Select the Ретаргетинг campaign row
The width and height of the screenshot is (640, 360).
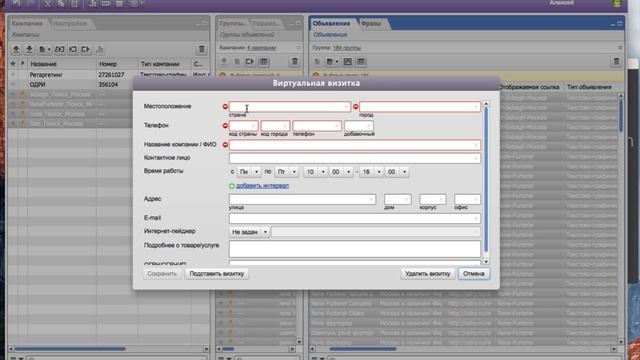click(109, 75)
